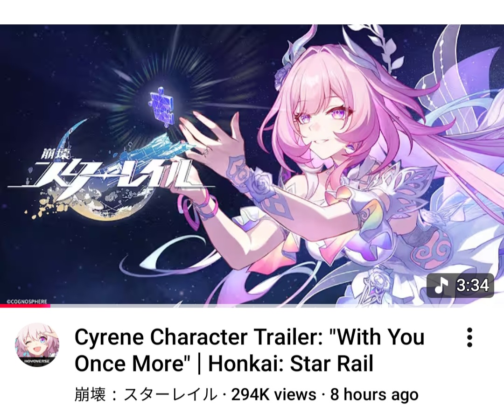
Task: Click the ©COGNOSPHERE copyright text on the thumbnail
Action: [27, 301]
